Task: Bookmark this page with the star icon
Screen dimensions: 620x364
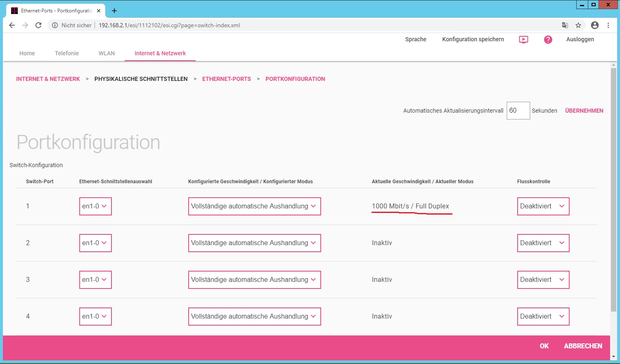Action: [x=578, y=25]
